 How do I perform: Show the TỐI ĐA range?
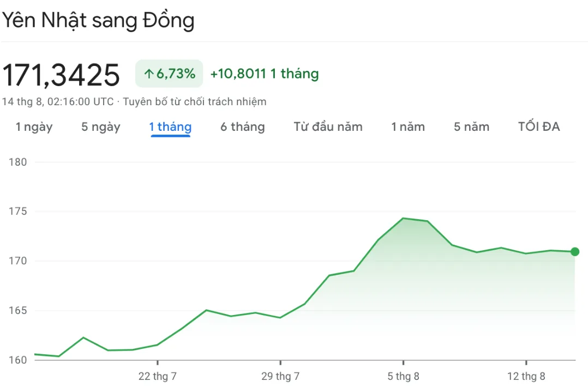click(x=539, y=126)
